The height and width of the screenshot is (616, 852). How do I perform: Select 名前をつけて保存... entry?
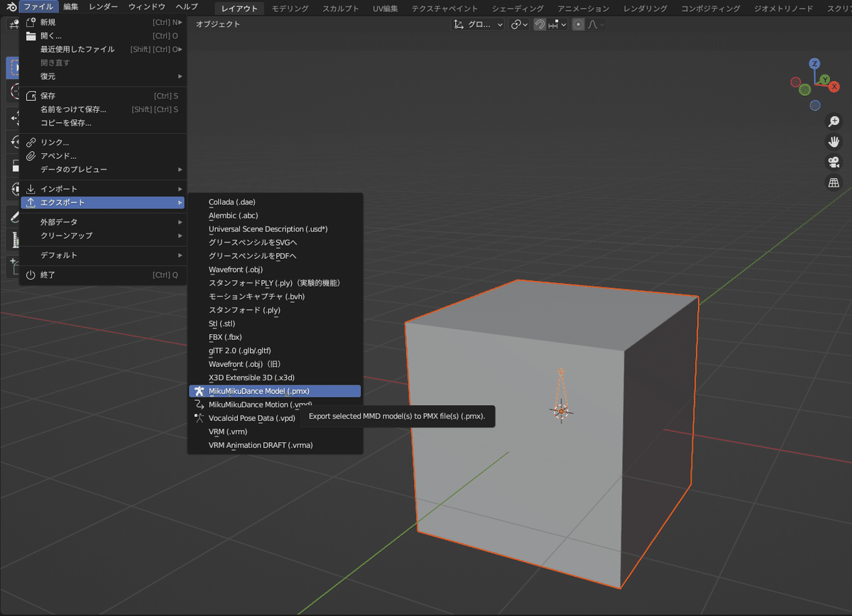coord(103,109)
